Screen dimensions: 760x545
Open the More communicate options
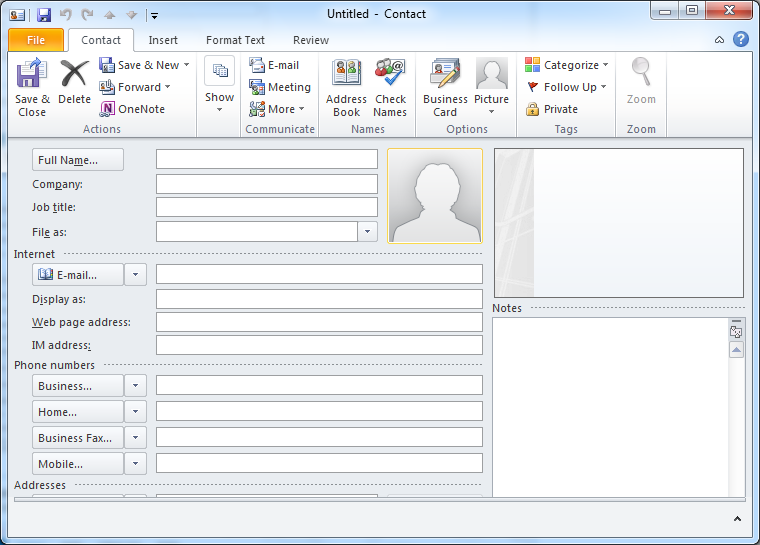277,109
